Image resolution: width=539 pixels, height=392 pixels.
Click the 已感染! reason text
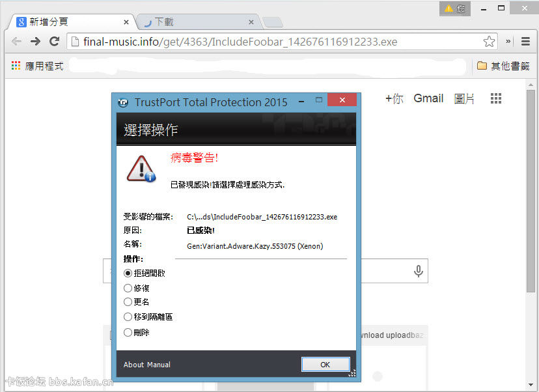point(200,231)
